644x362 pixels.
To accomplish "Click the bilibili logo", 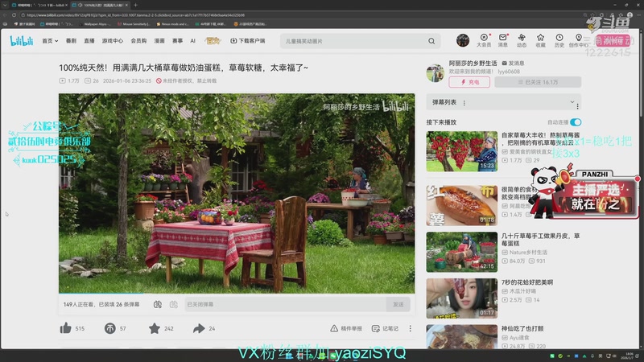I will coord(22,41).
